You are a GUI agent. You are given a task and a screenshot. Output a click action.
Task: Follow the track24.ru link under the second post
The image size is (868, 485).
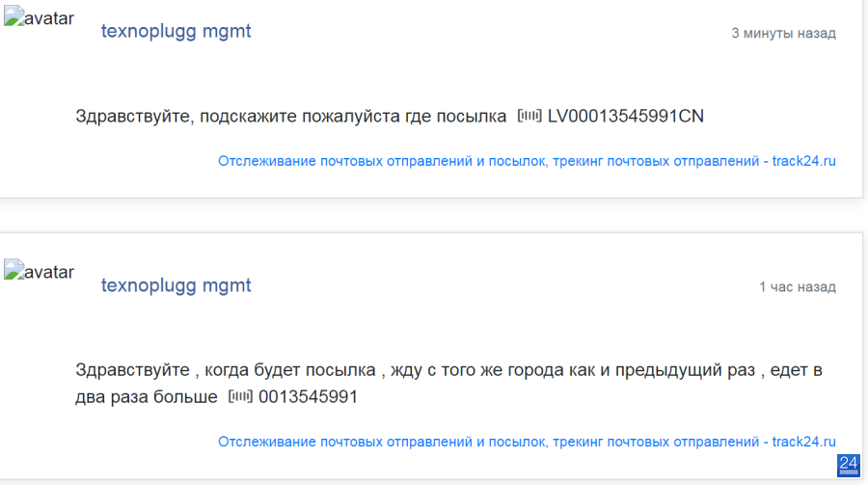[527, 442]
